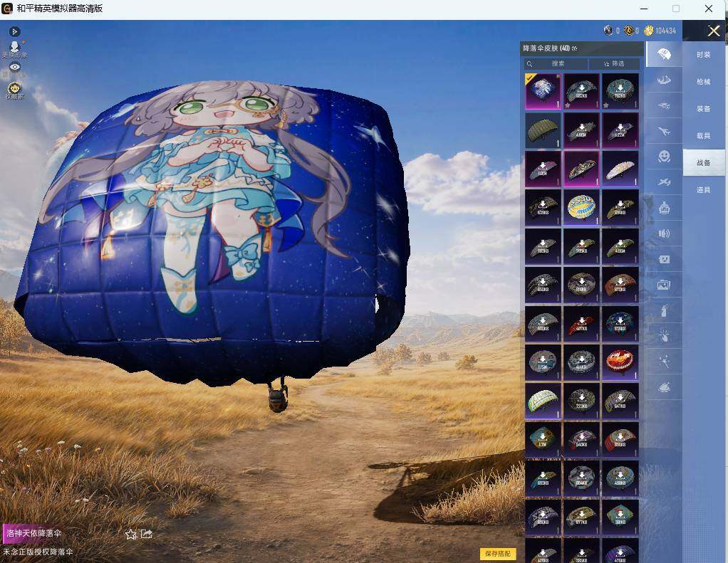Select the voice pack speaker icon
The height and width of the screenshot is (563, 728).
664,233
